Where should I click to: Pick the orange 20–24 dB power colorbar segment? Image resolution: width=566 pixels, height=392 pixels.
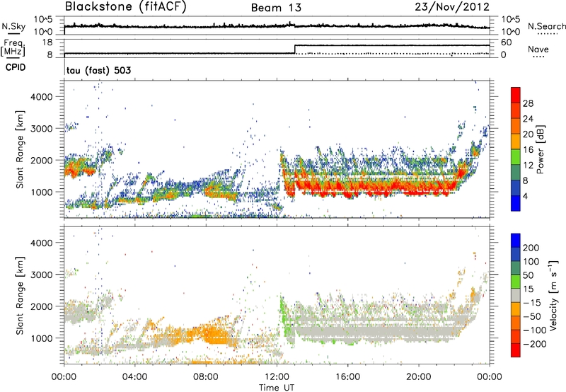point(516,126)
